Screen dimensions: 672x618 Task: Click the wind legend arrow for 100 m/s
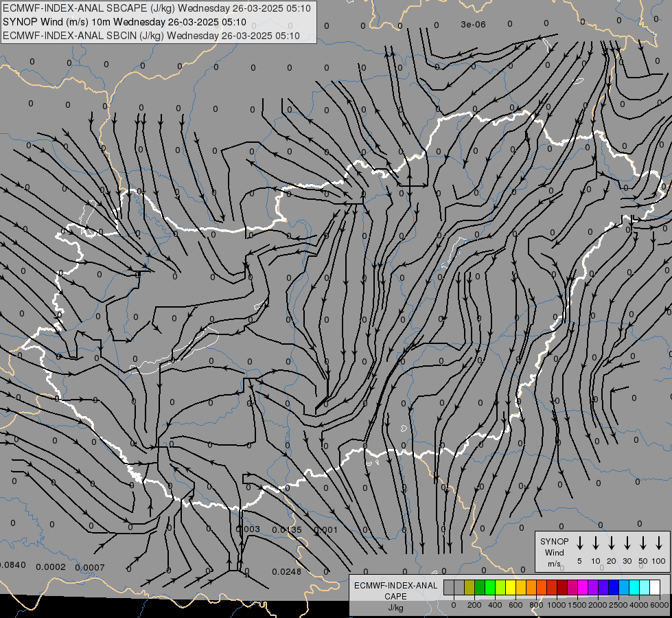pos(659,542)
